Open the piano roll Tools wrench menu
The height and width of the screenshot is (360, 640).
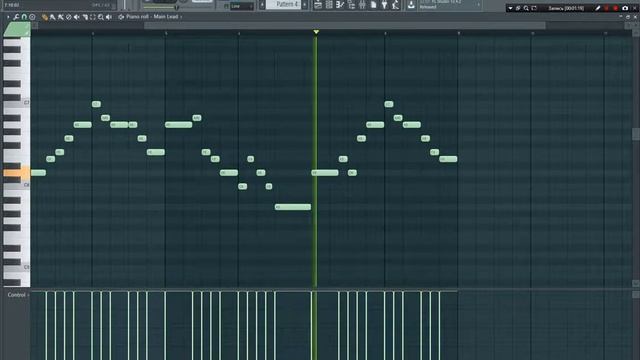[16, 17]
